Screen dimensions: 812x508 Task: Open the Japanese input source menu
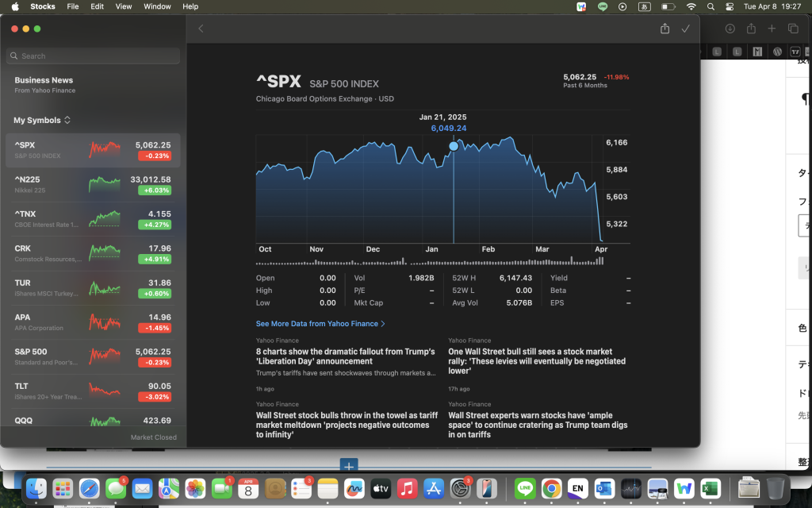(645, 6)
